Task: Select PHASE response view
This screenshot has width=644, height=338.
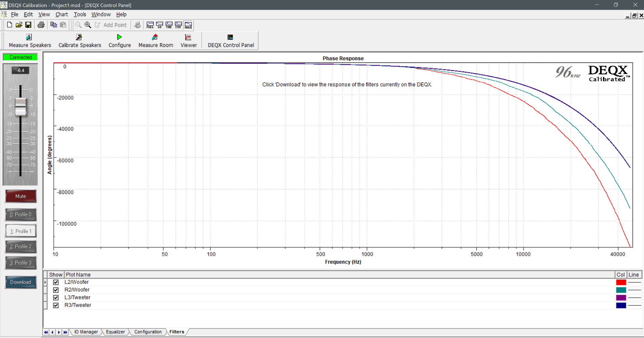Action: click(188, 25)
